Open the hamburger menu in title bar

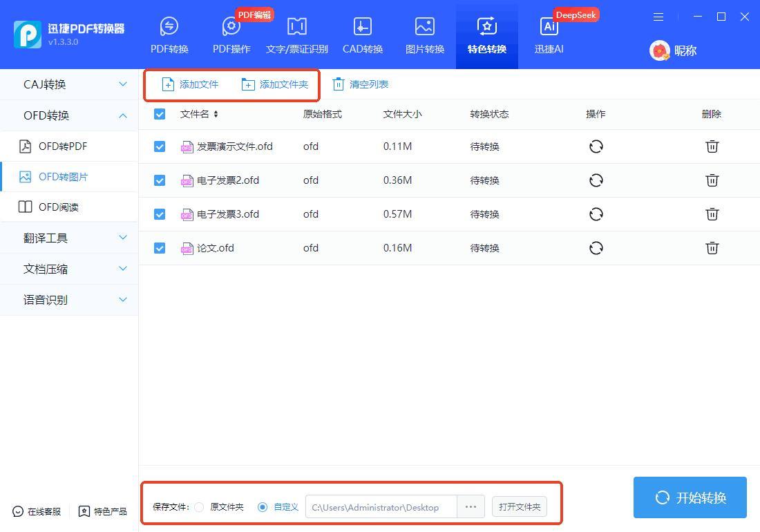click(x=658, y=17)
